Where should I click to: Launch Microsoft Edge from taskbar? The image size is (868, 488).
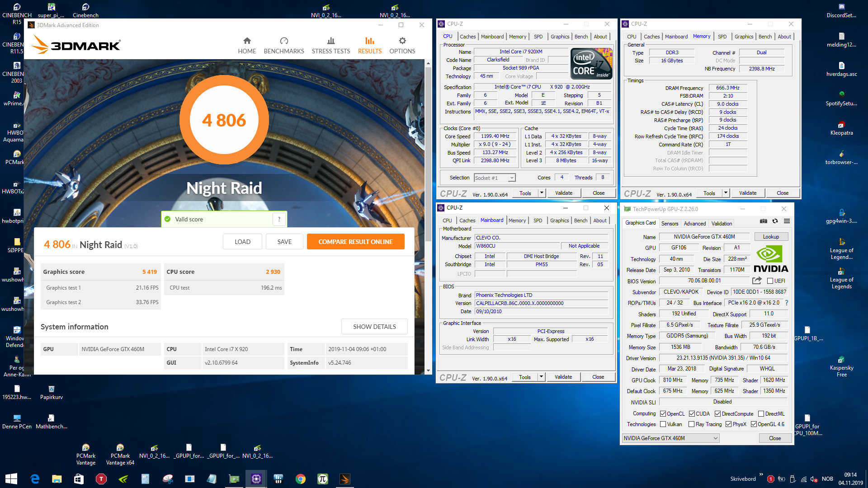[x=35, y=479]
